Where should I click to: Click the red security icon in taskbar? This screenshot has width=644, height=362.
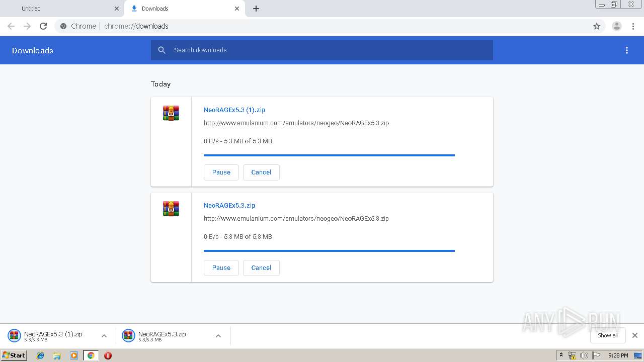108,355
